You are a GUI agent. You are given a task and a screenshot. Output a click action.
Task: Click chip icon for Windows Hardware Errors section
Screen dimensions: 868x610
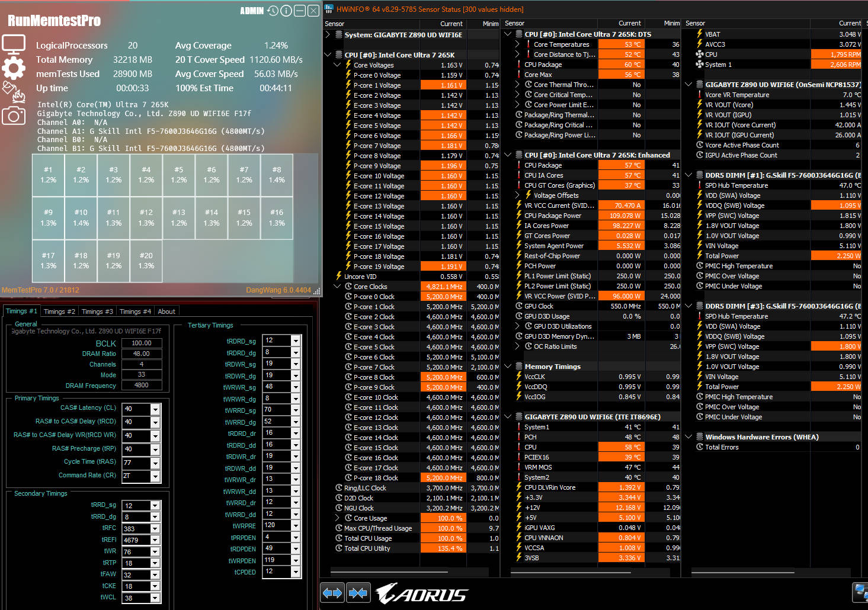pyautogui.click(x=699, y=437)
